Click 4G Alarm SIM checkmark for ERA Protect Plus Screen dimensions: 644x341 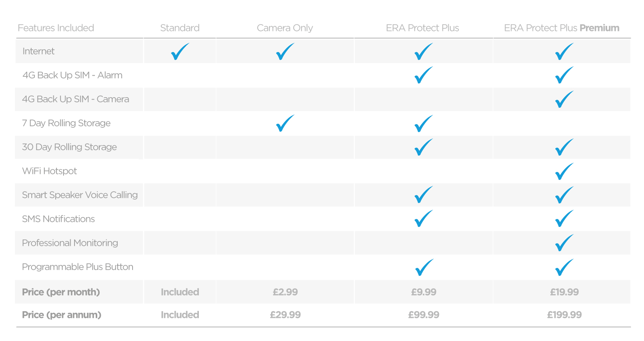coord(423,75)
